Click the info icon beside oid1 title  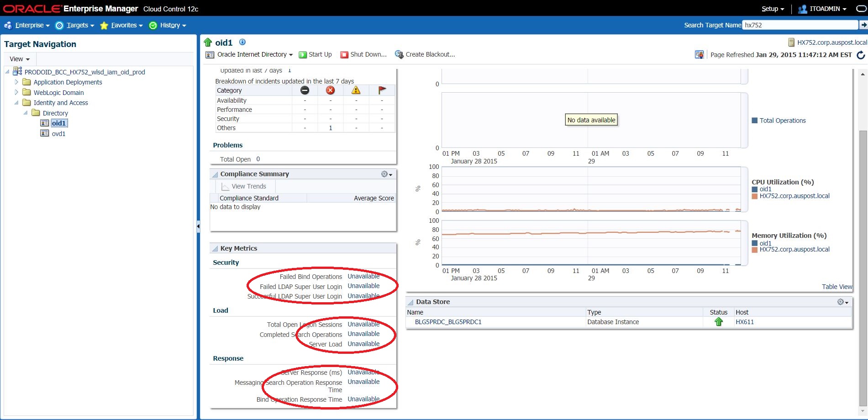(x=242, y=42)
